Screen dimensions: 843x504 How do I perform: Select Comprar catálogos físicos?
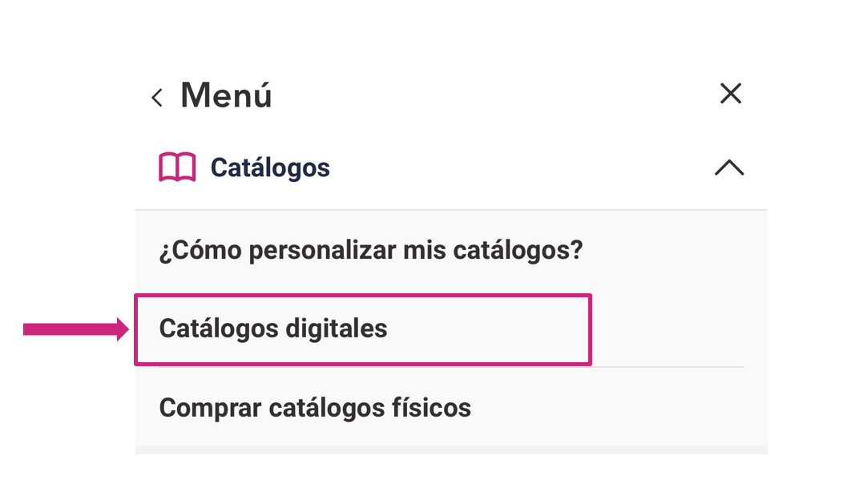pos(317,407)
